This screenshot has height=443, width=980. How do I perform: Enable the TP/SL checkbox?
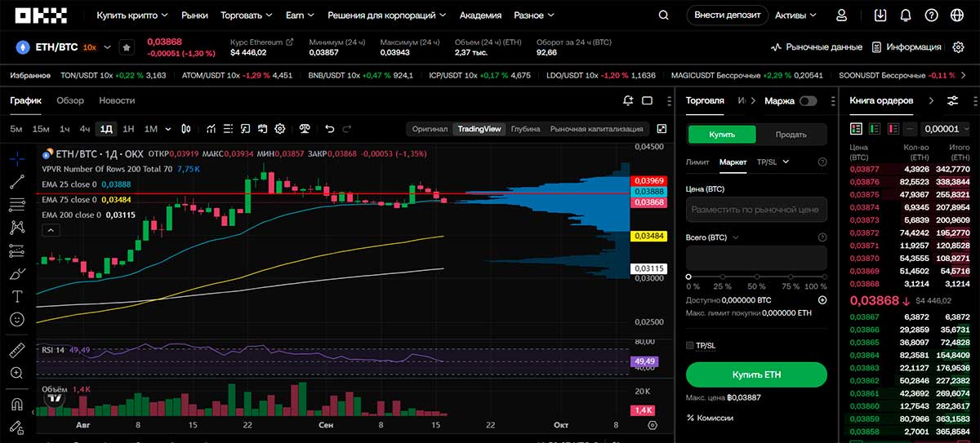pos(690,346)
